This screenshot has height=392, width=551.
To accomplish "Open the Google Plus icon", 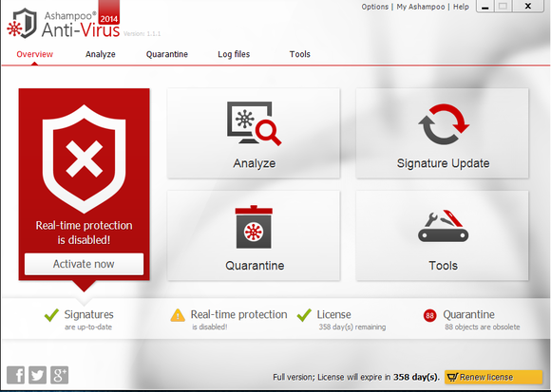I will [x=60, y=375].
